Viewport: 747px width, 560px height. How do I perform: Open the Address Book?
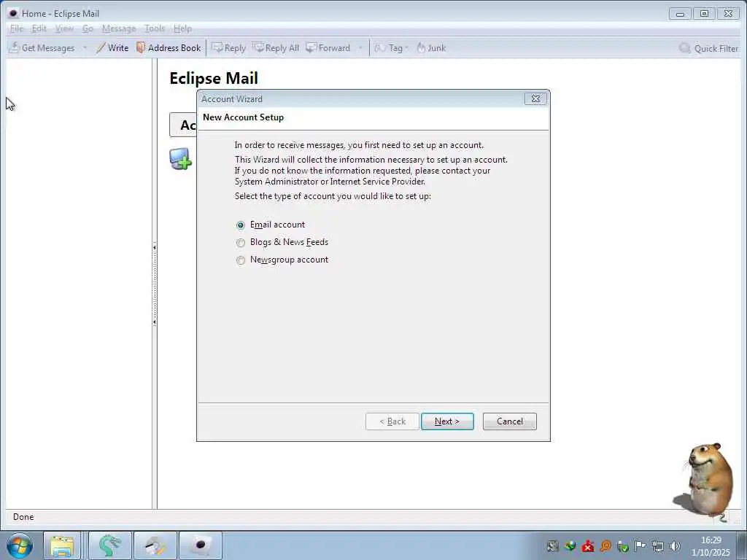pos(169,48)
